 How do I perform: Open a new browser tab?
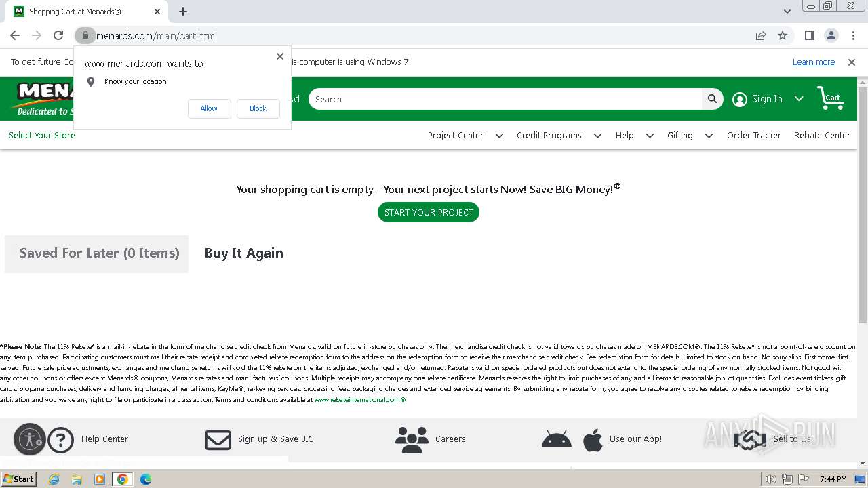(183, 12)
